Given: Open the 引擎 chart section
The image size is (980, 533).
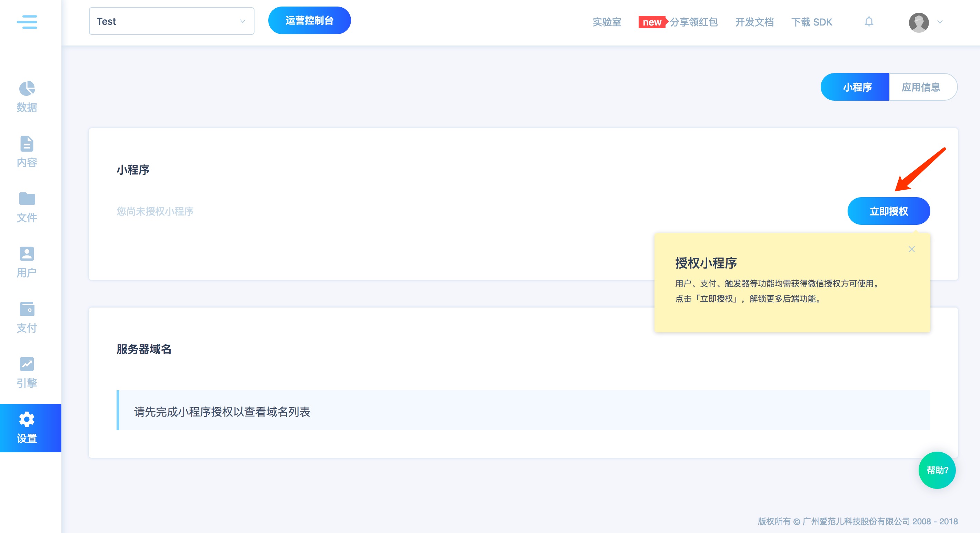Looking at the screenshot, I should tap(27, 372).
